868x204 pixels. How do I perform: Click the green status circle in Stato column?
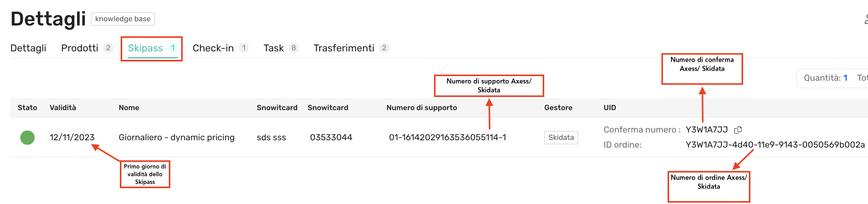coord(27,138)
